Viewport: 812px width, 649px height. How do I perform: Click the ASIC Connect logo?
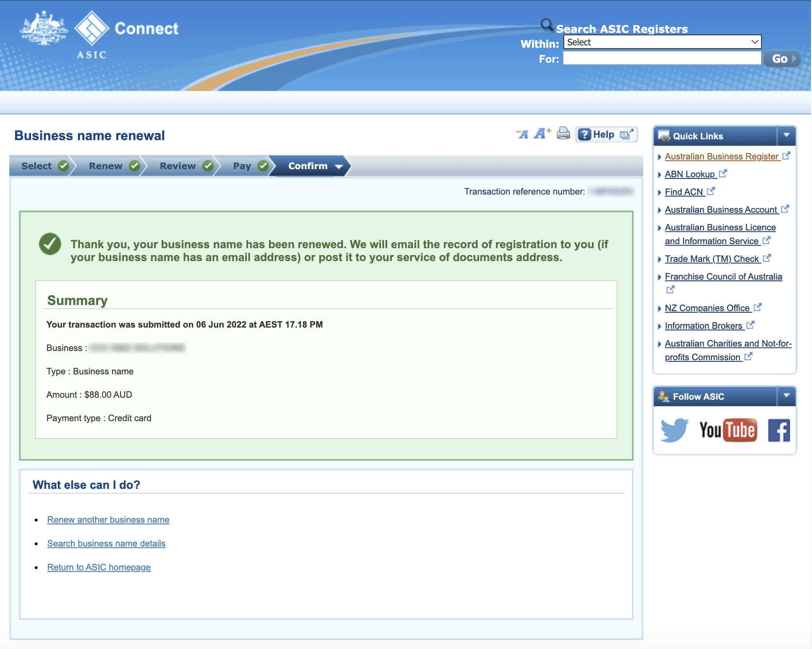(x=127, y=34)
